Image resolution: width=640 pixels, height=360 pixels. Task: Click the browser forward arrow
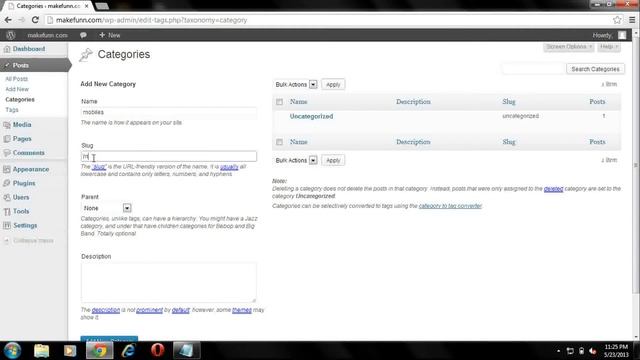(x=21, y=20)
